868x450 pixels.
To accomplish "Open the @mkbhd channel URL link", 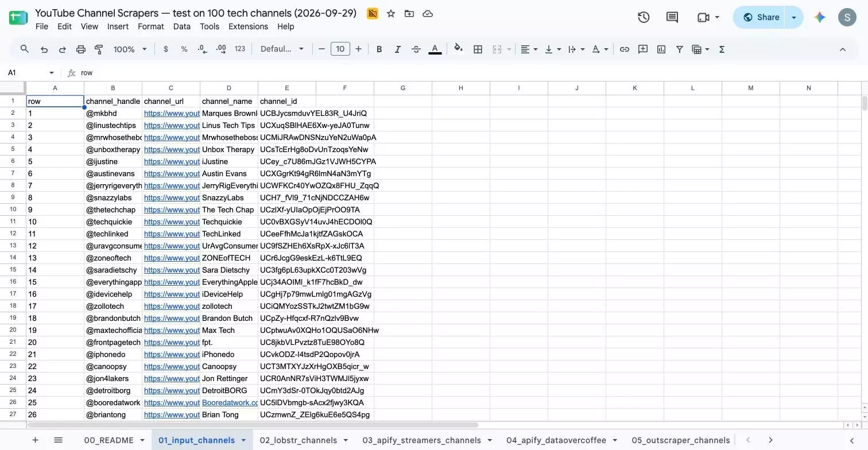I will pos(172,114).
